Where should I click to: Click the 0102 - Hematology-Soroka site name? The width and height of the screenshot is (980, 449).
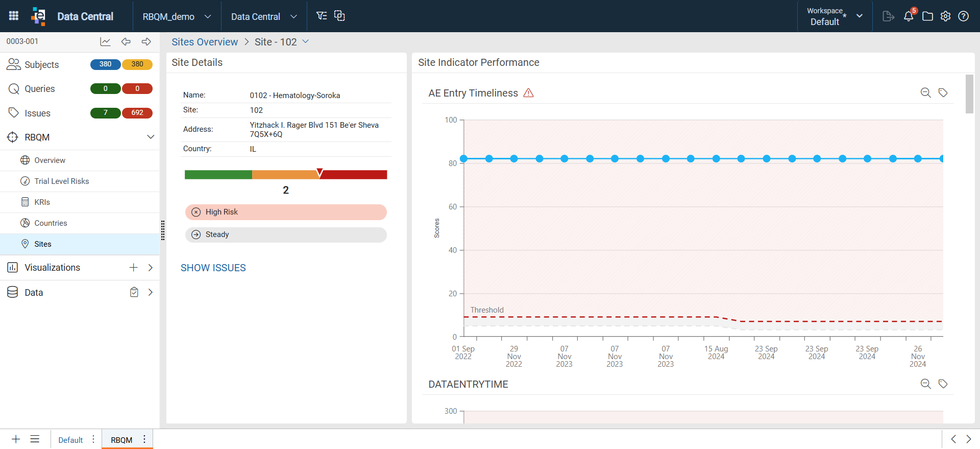[295, 96]
